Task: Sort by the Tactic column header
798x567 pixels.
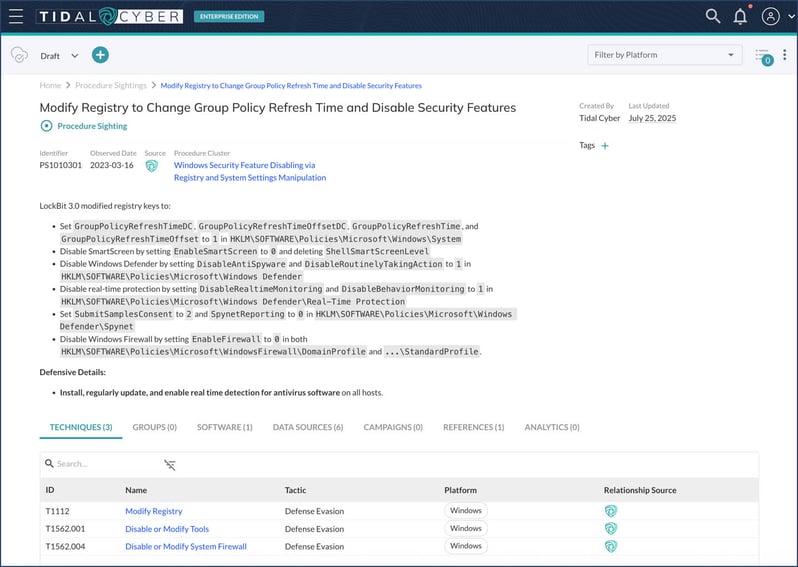Action: tap(295, 490)
